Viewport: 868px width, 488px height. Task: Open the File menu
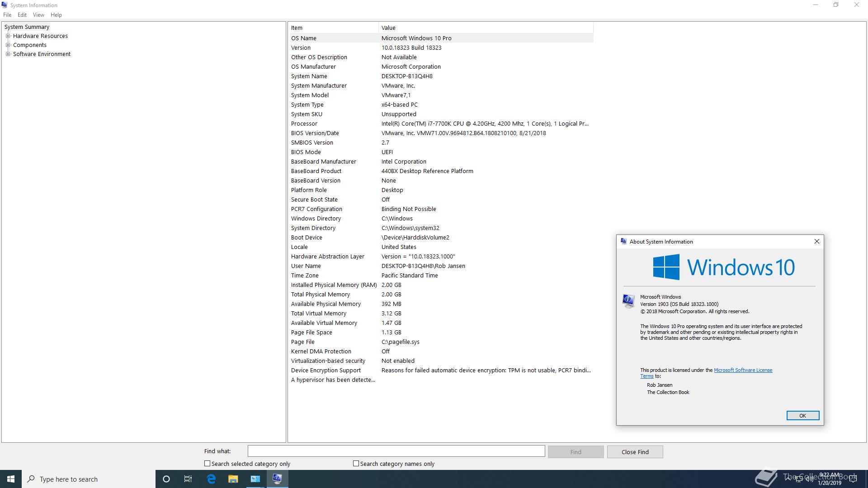[7, 15]
